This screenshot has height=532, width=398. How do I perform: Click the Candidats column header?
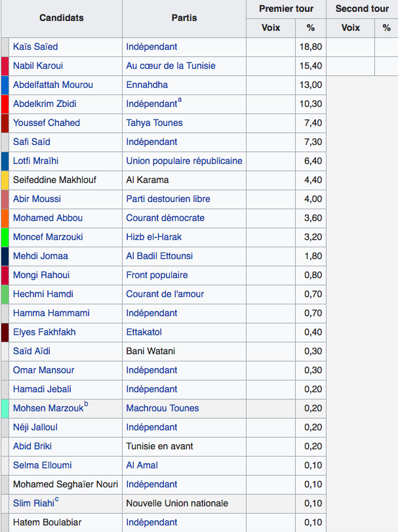[62, 18]
